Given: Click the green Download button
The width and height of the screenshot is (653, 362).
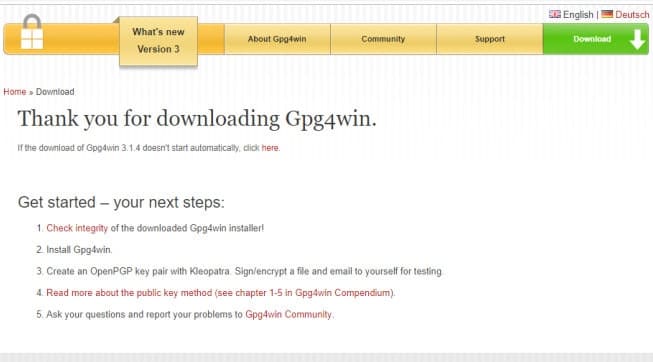Looking at the screenshot, I should [596, 39].
